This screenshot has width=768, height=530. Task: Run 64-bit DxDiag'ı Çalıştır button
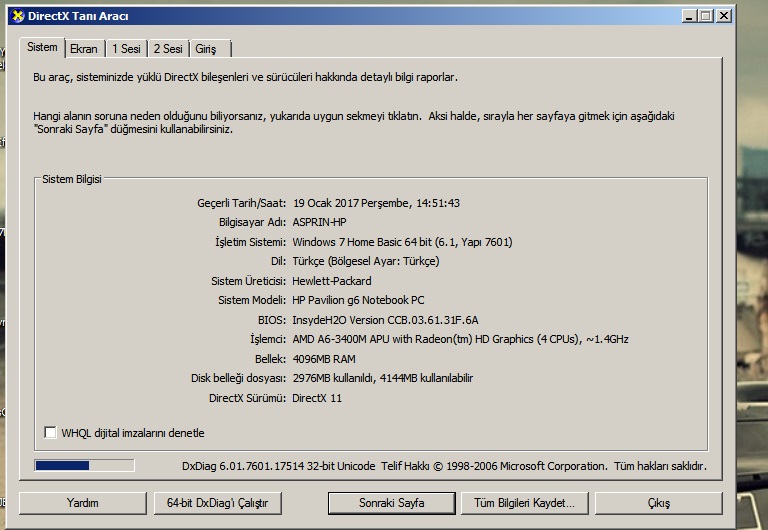(x=217, y=503)
